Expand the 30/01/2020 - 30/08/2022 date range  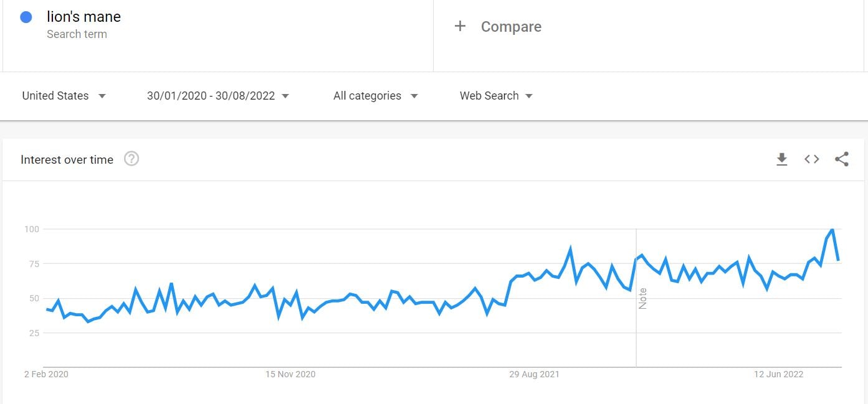218,96
